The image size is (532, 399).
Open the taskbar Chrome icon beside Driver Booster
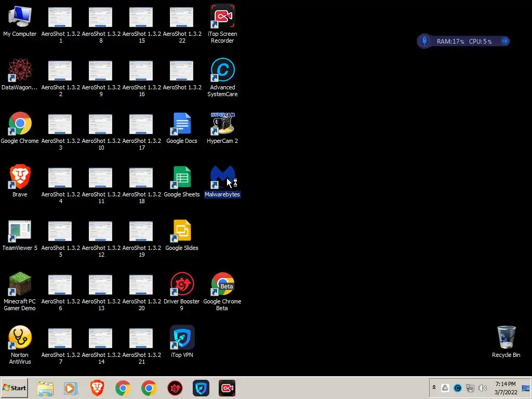tap(149, 388)
